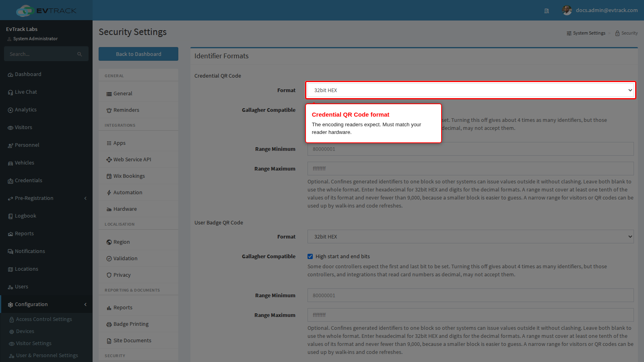Uncheck User Badge High start and end bits
This screenshot has width=644, height=362.
pos(310,256)
